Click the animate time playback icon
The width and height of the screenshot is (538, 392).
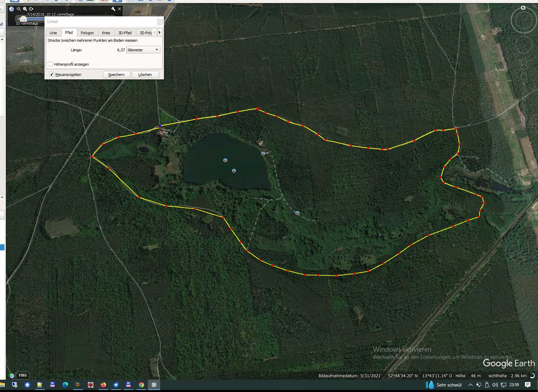pyautogui.click(x=31, y=9)
